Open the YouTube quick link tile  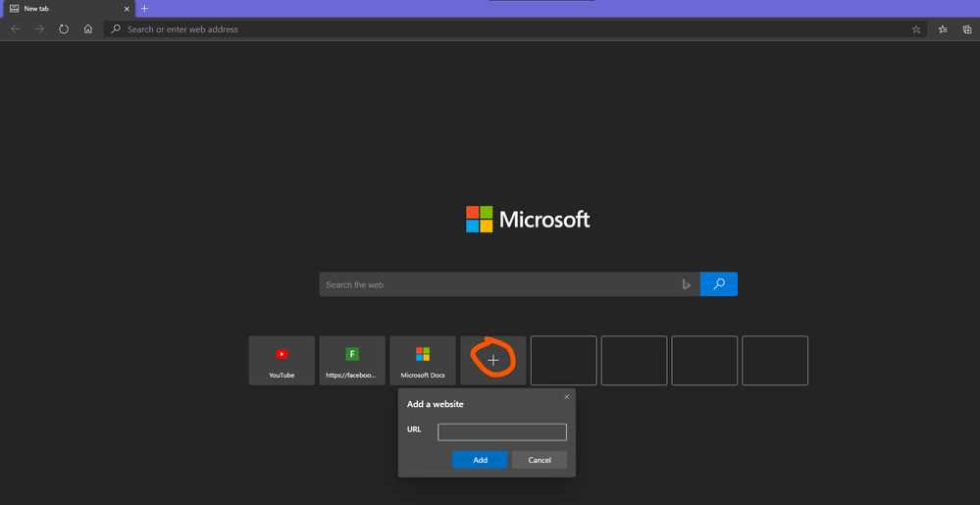282,361
